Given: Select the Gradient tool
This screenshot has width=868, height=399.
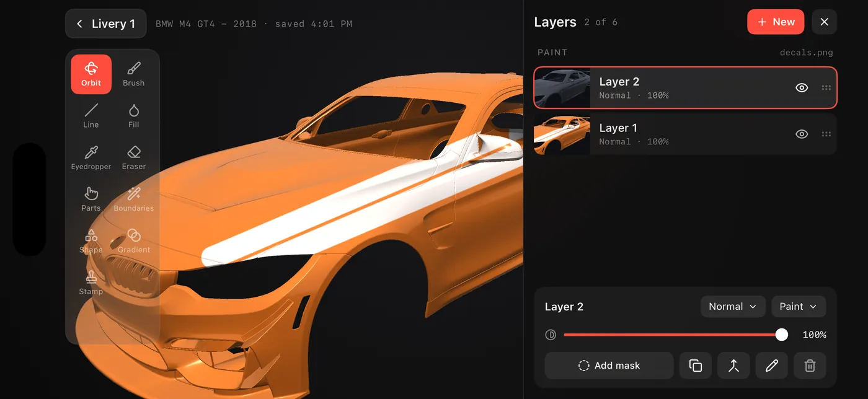Looking at the screenshot, I should (133, 241).
